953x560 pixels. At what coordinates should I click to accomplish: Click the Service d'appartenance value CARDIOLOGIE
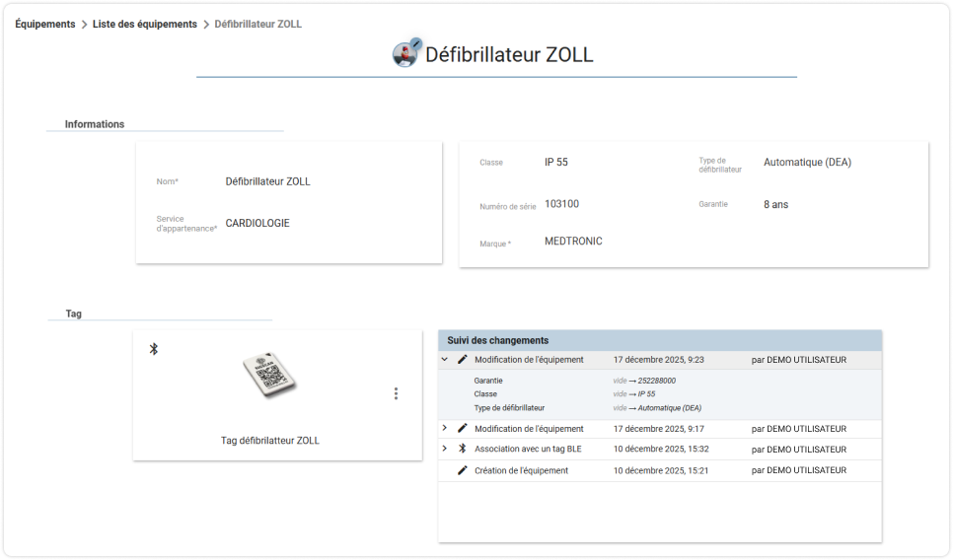click(257, 223)
